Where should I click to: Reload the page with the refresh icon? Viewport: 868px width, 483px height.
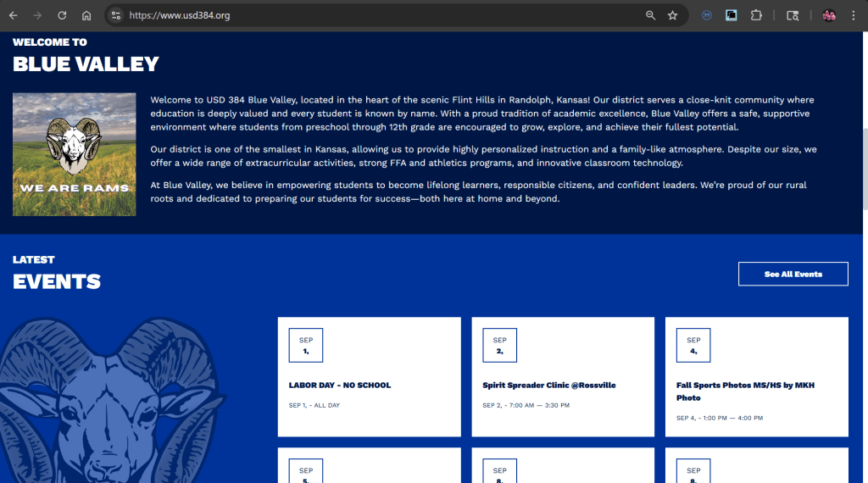62,15
